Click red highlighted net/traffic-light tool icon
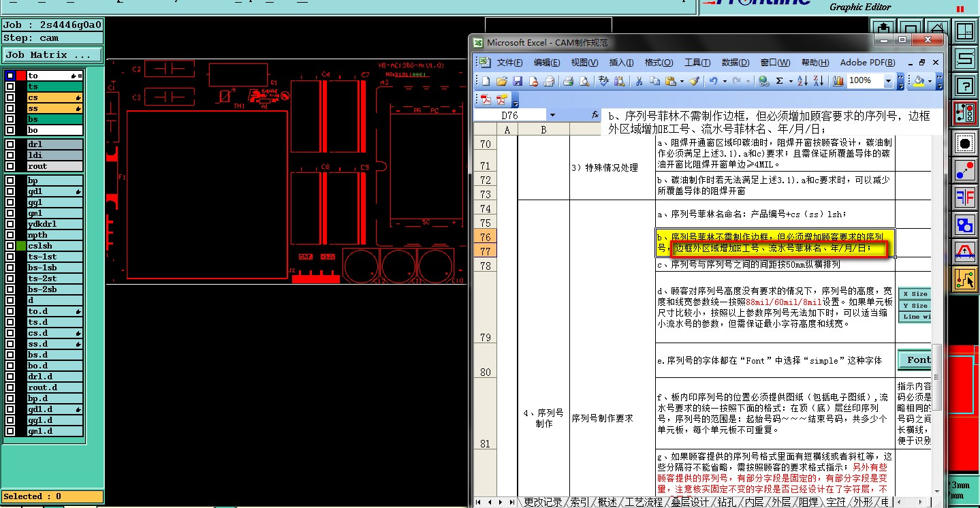The image size is (980, 508). [x=964, y=114]
